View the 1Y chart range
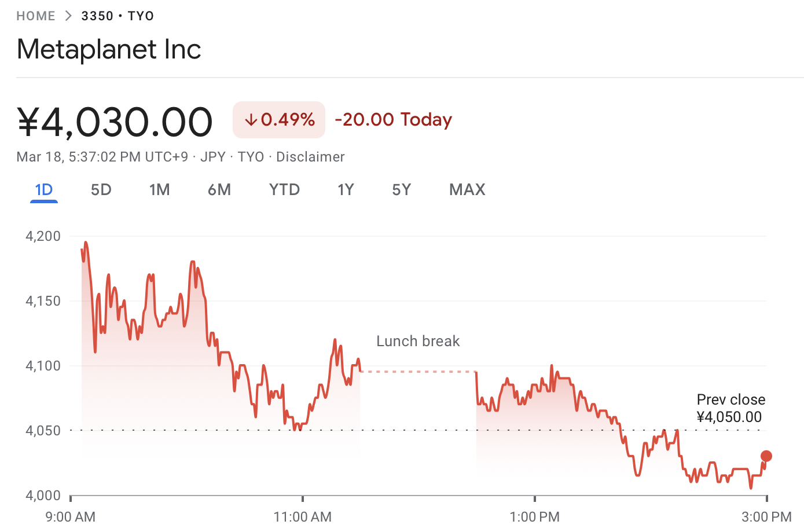804x532 pixels. pos(346,190)
